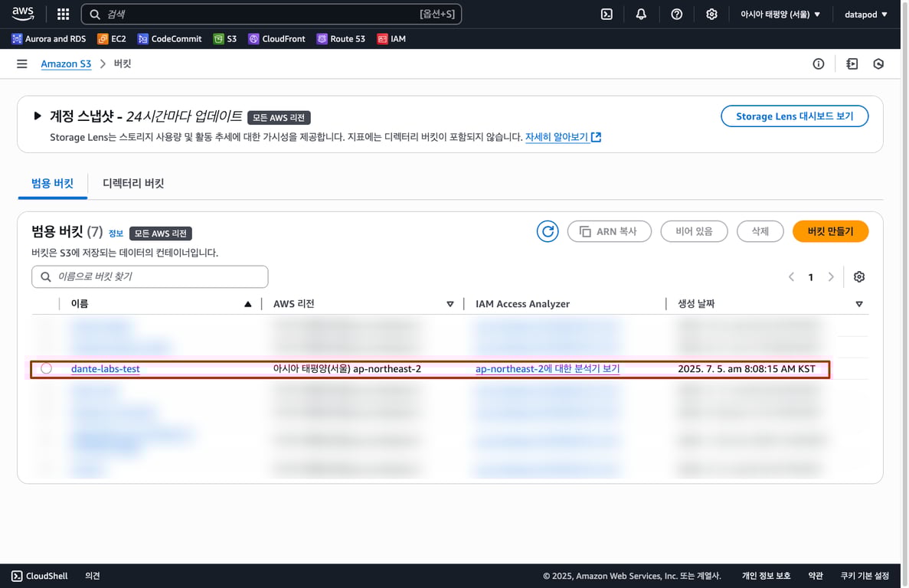This screenshot has height=588, width=909.
Task: Refresh the bucket list
Action: (x=548, y=231)
